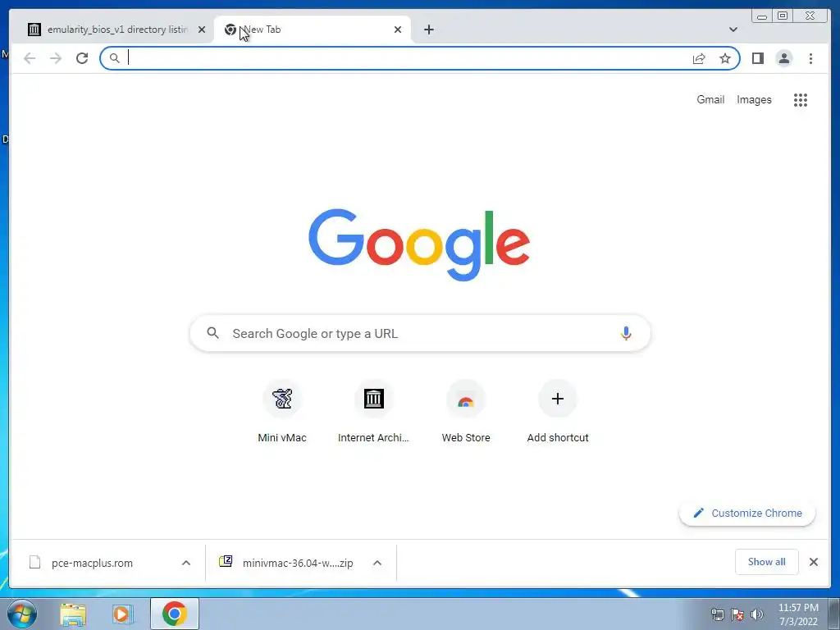
Task: Close the New Tab tab
Action: (x=398, y=30)
